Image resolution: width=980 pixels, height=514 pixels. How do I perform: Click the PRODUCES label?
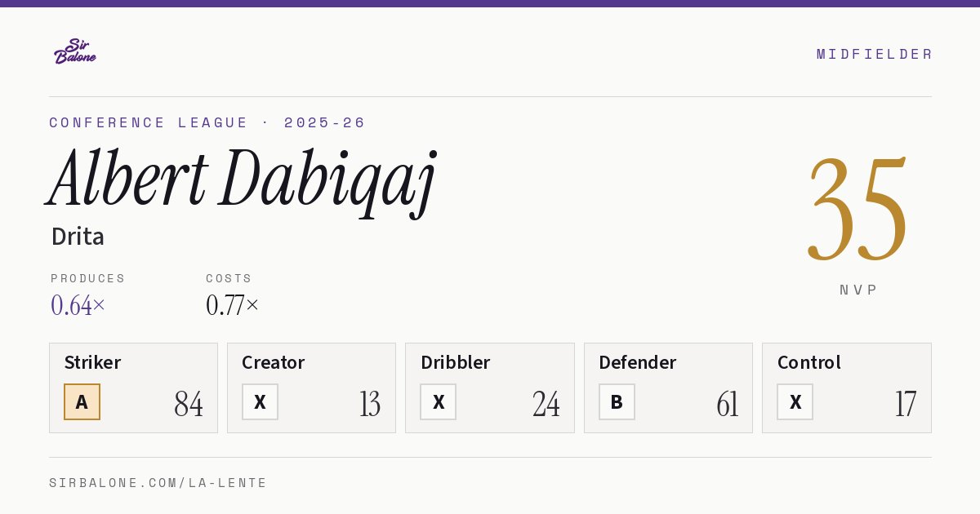click(x=88, y=278)
